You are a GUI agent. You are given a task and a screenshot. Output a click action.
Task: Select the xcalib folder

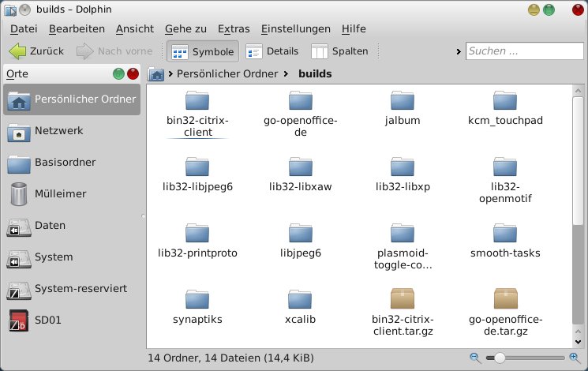[x=301, y=307]
